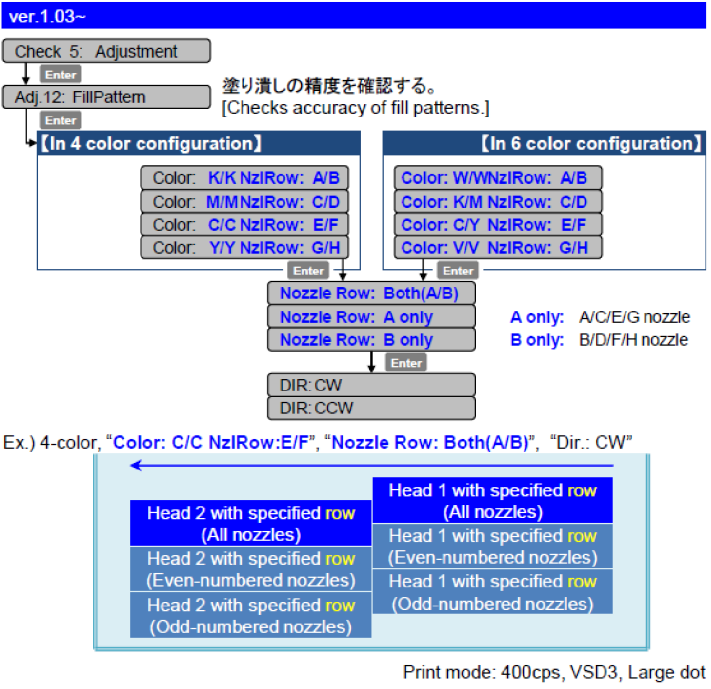Select Nozzle Row: B only

pyautogui.click(x=370, y=340)
